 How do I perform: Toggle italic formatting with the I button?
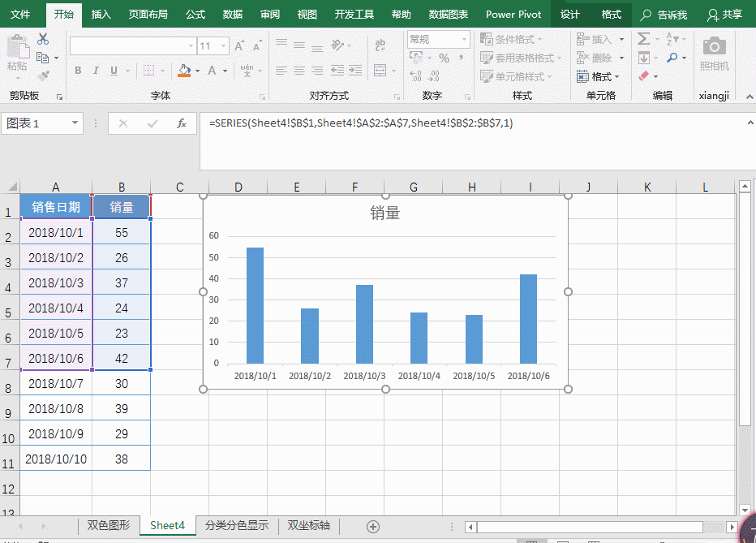(96, 71)
